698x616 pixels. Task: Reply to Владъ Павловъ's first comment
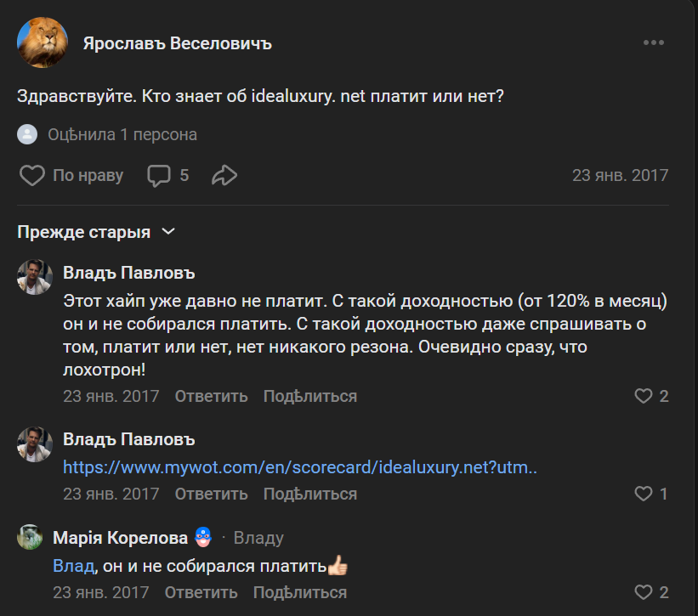click(211, 396)
